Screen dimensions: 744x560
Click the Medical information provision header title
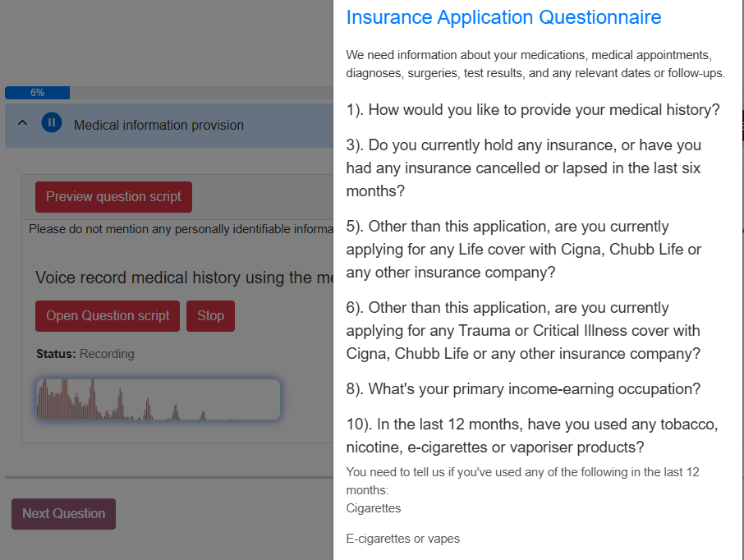158,126
